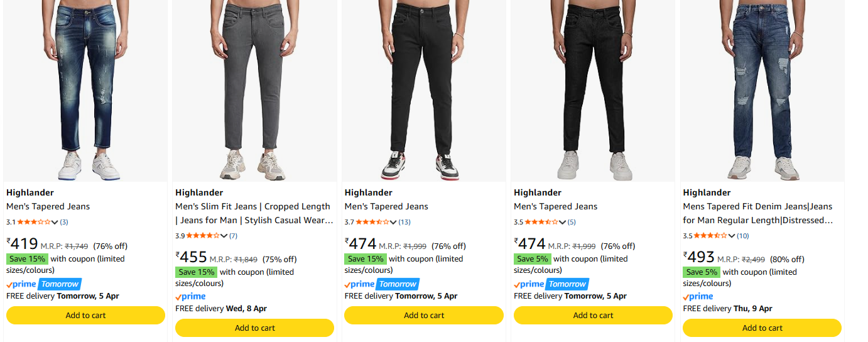This screenshot has width=868, height=342.
Task: Expand rating chevron on grey Slim Fit Jeans
Action: click(x=224, y=236)
